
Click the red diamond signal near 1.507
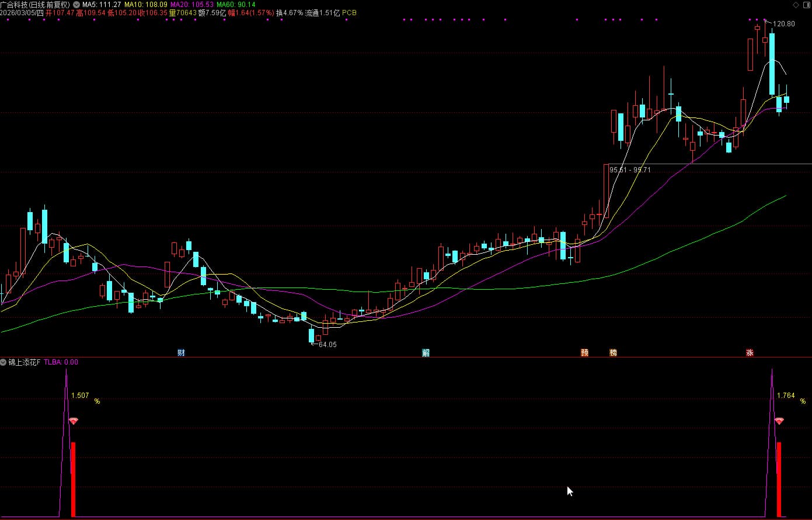point(73,421)
